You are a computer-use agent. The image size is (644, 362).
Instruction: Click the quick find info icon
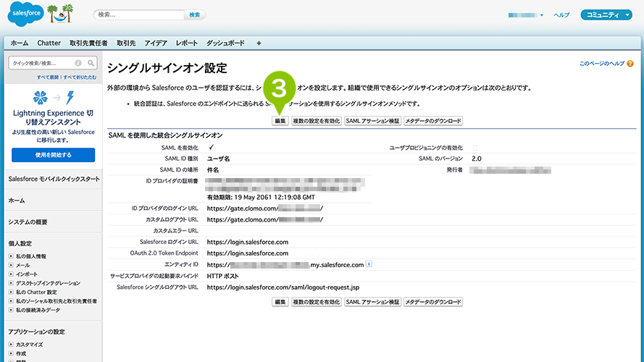coord(78,63)
